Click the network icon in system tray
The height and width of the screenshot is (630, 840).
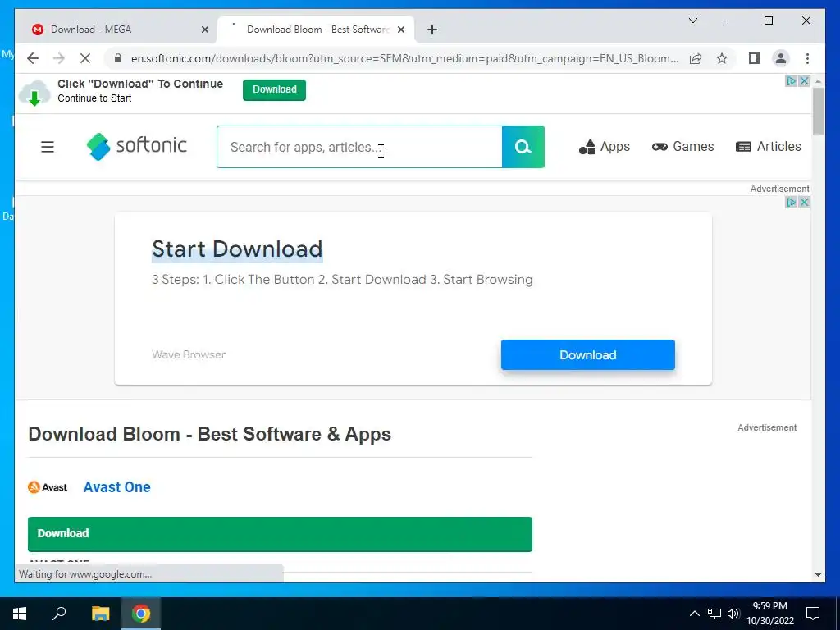point(714,614)
